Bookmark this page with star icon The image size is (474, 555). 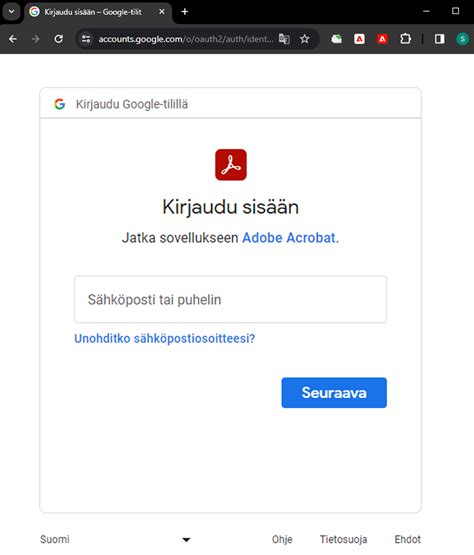pos(304,39)
